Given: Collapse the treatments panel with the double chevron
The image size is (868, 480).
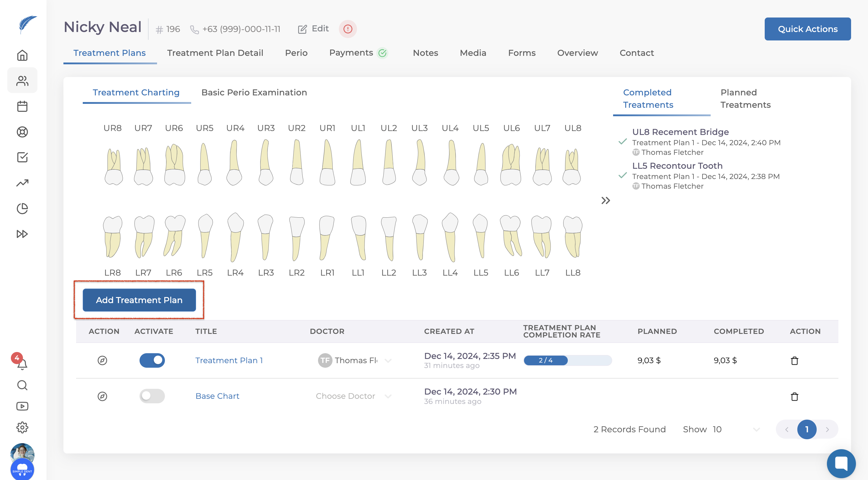Looking at the screenshot, I should 606,201.
